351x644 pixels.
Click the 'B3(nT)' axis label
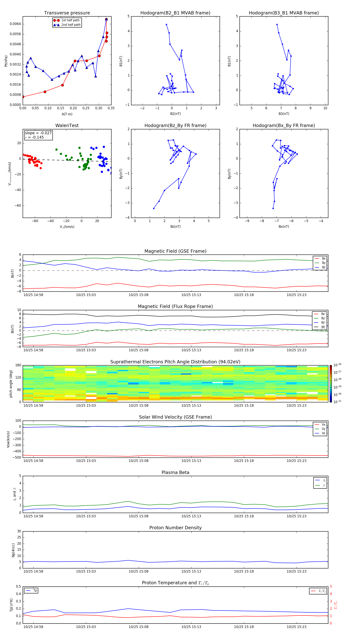(x=284, y=114)
